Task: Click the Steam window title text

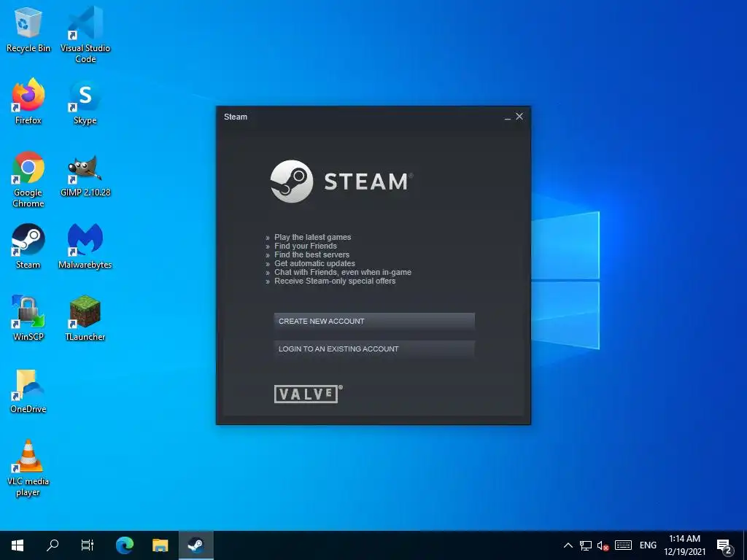Action: pos(236,117)
